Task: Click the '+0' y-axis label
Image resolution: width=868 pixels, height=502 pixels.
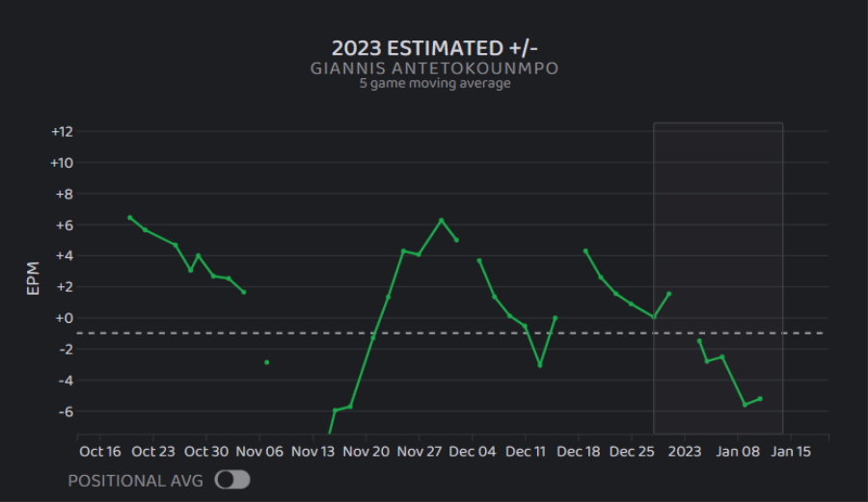Action: tap(65, 318)
